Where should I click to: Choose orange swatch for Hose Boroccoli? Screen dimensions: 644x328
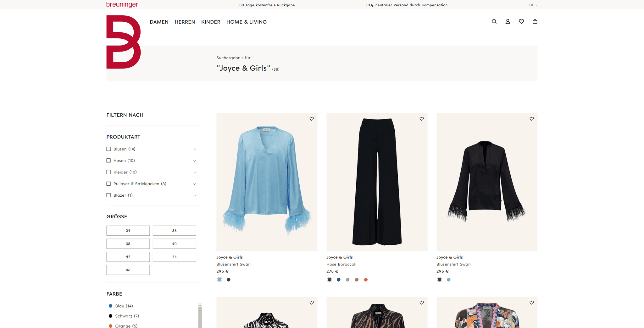coord(365,280)
